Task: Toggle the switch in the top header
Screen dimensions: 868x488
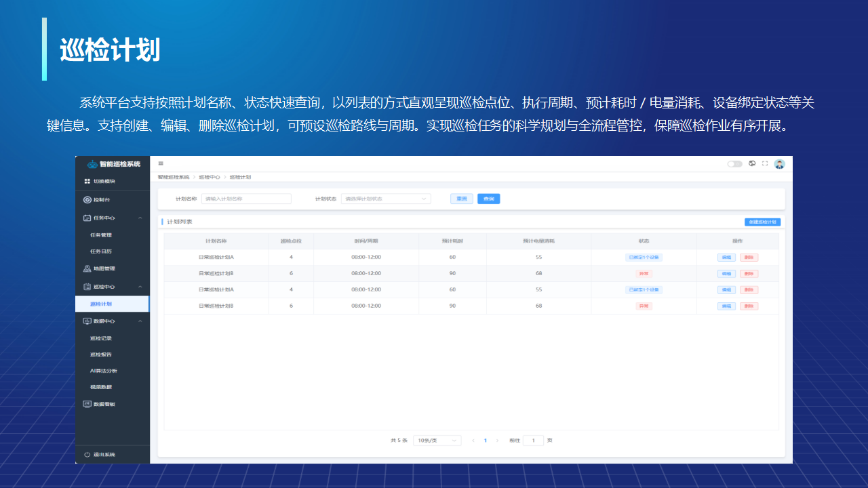Action: [735, 164]
